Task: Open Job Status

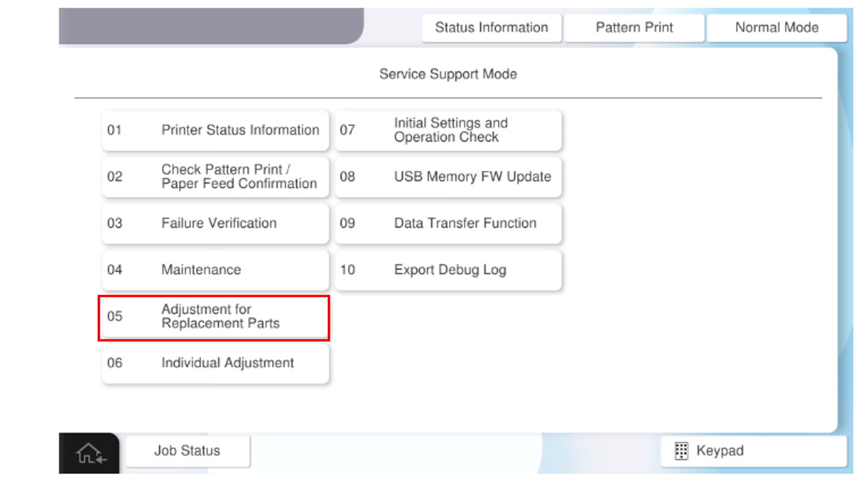Action: 187,451
